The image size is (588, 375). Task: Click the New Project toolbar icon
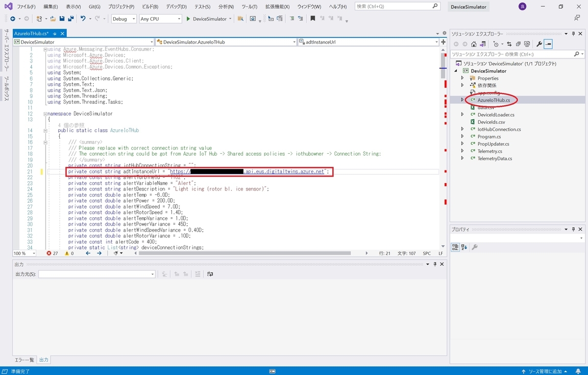pyautogui.click(x=39, y=19)
